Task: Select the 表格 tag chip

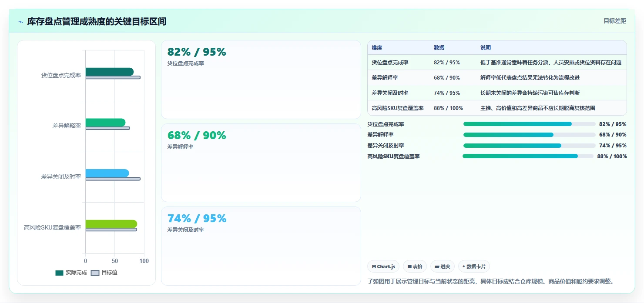Action: click(x=415, y=266)
